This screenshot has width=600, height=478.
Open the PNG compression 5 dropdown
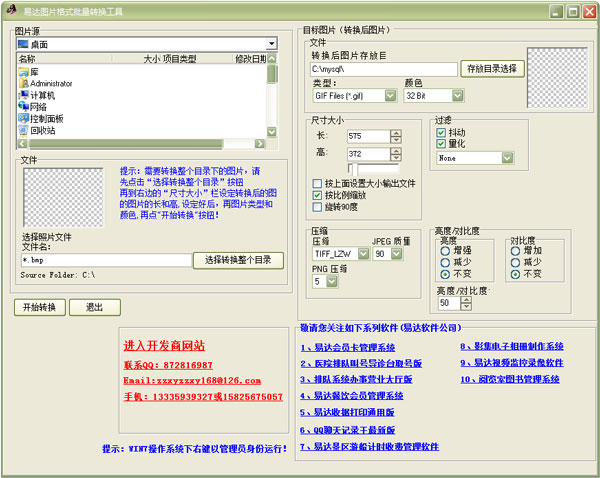point(332,281)
